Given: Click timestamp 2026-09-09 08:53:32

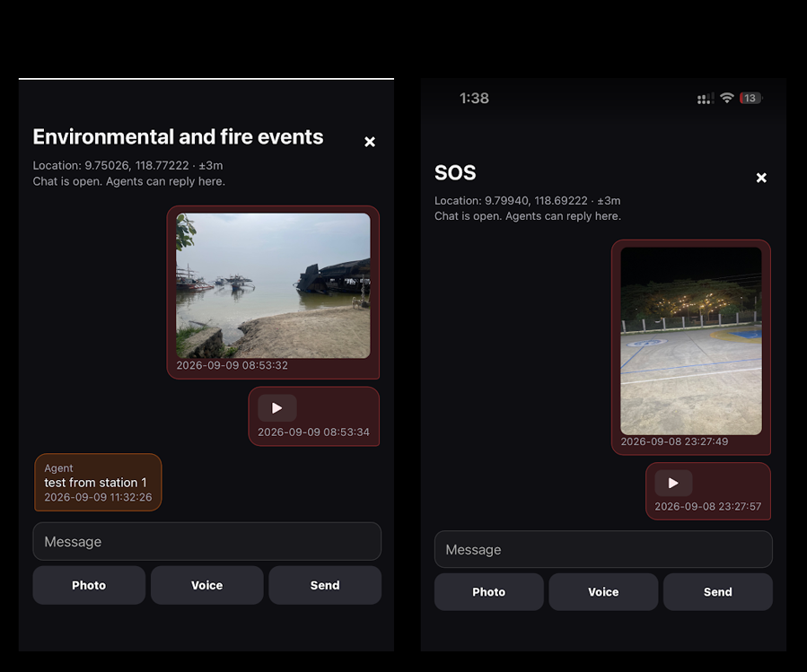Looking at the screenshot, I should pos(232,365).
